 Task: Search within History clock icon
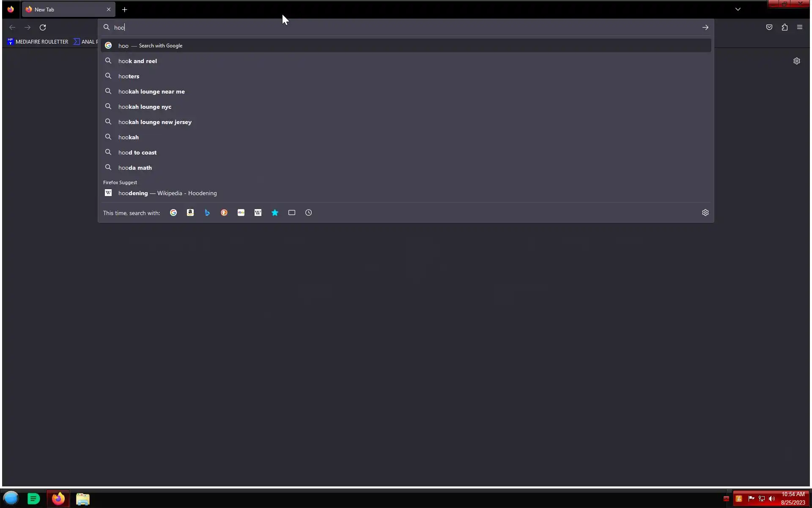click(x=309, y=213)
